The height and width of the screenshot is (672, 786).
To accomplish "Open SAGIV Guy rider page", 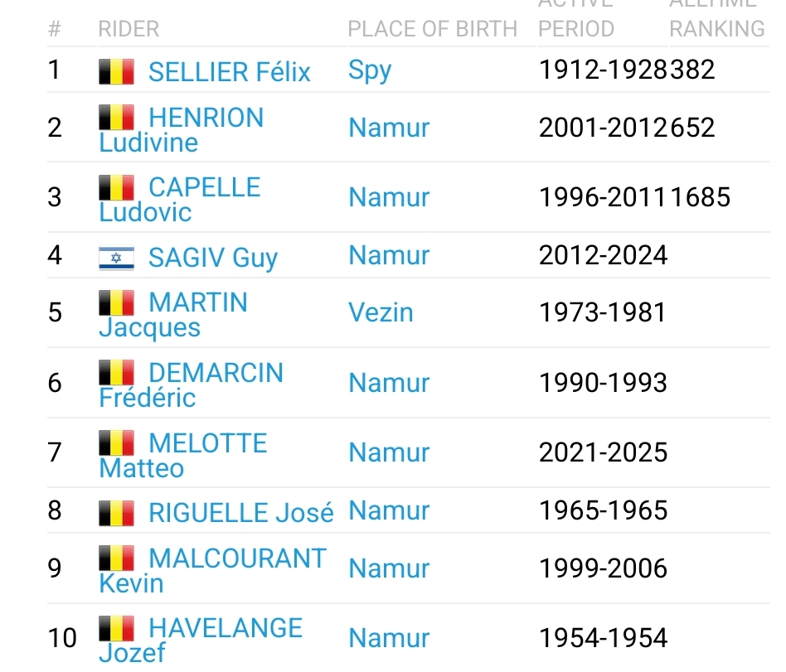I will coord(212,258).
